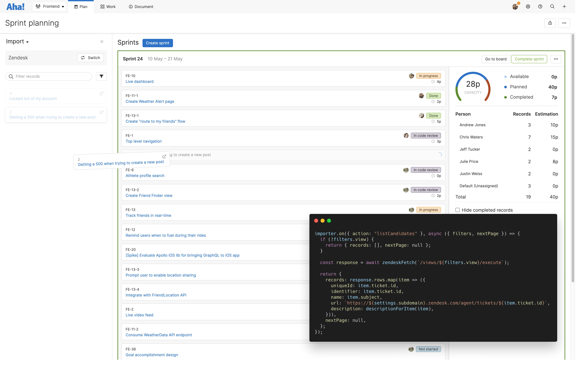
Task: Click the share export icon button
Action: (550, 23)
